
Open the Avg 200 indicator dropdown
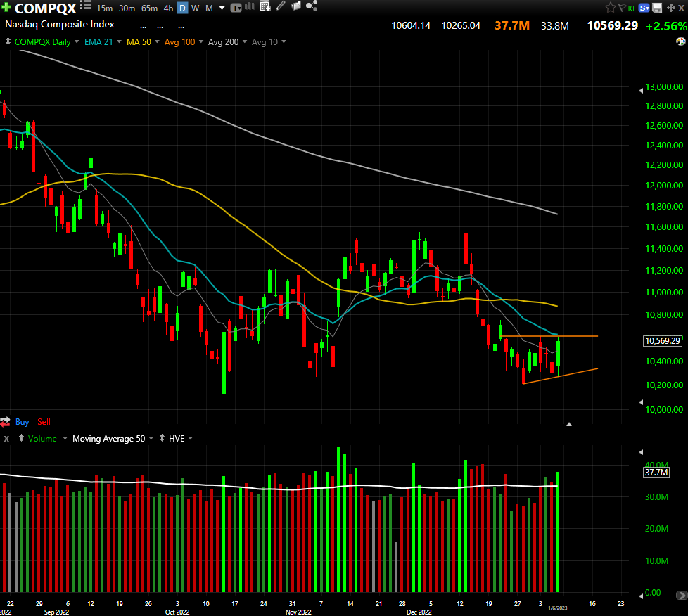[x=244, y=41]
